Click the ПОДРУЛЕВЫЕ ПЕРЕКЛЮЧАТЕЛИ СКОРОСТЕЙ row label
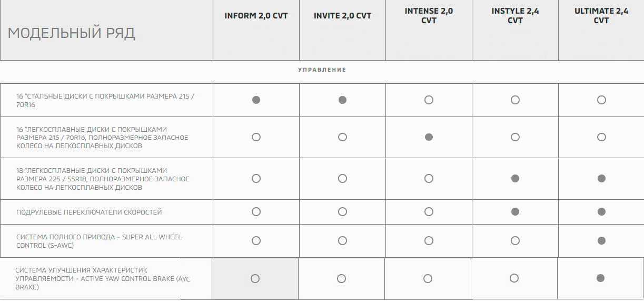Image resolution: width=644 pixels, height=301 pixels. coord(89,212)
